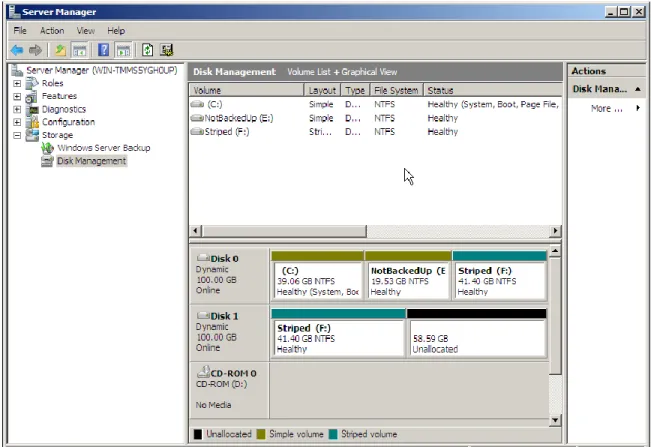Screen dimensions: 651x447
Task: Sort by the Layout column header
Action: pos(322,90)
